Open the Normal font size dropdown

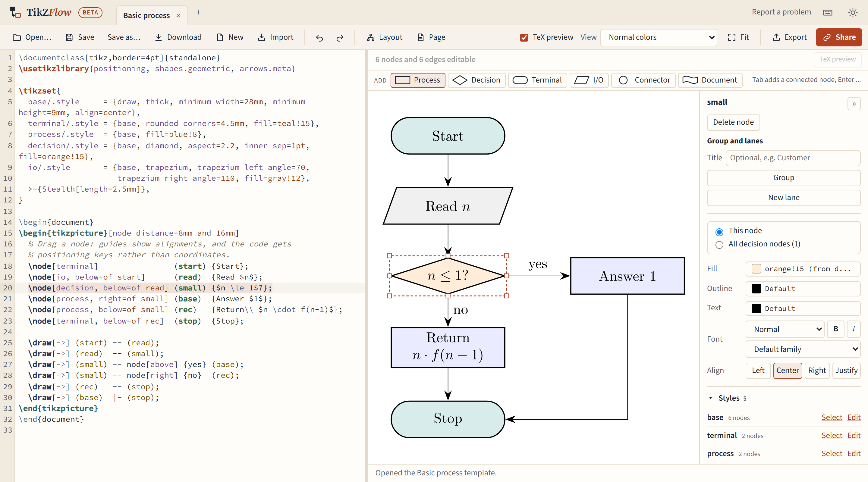(785, 329)
